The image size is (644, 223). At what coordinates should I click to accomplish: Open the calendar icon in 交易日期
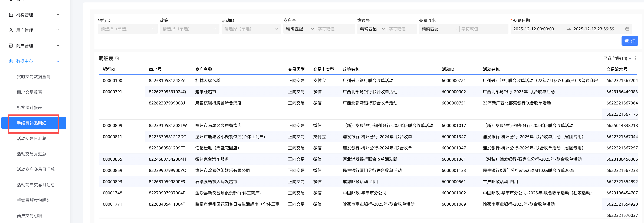627,29
